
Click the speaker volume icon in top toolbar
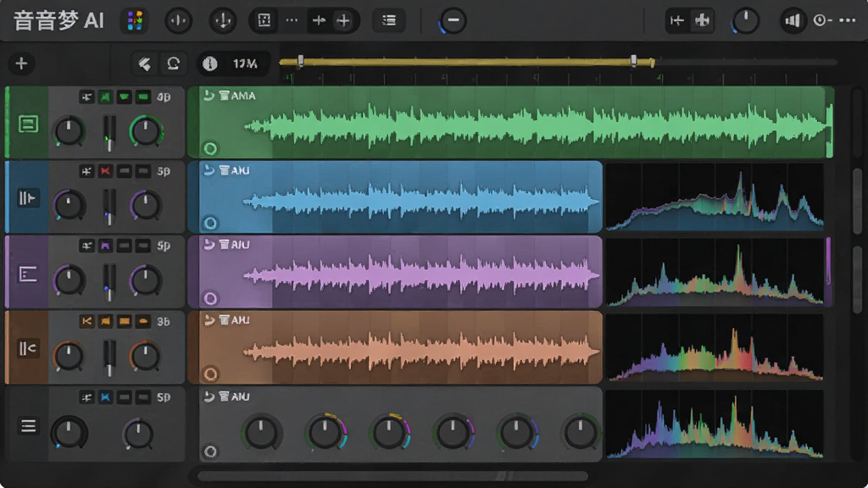[793, 21]
